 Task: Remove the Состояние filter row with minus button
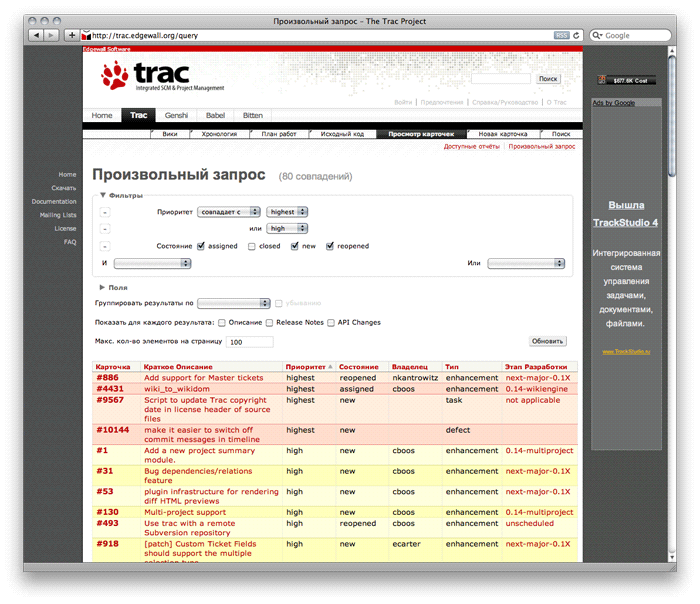point(105,246)
